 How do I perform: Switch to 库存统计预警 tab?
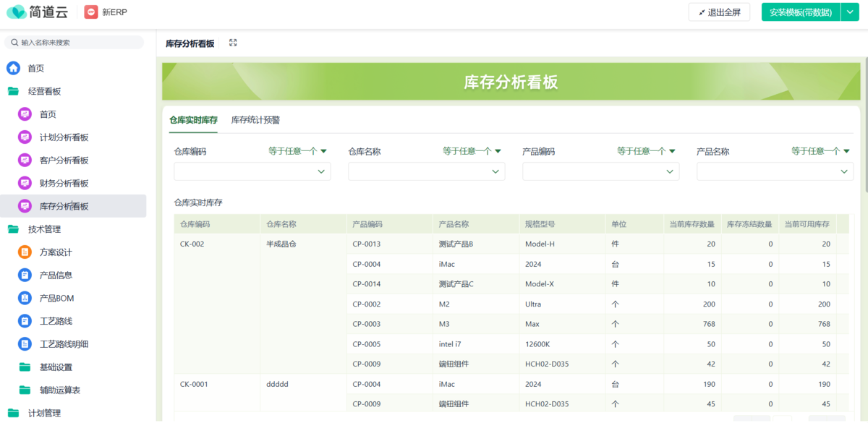[x=255, y=120]
